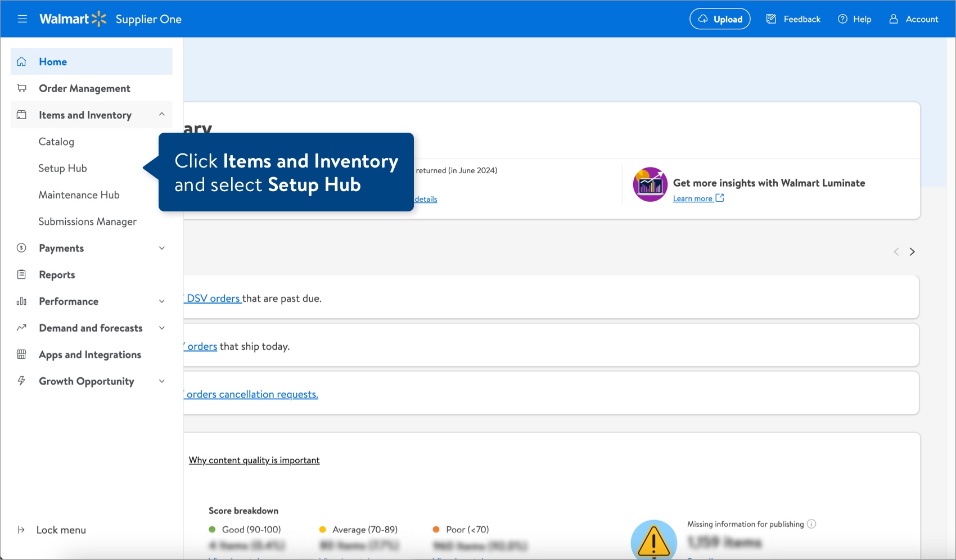Expand the Growth Opportunity section
This screenshot has width=956, height=560.
tap(162, 381)
